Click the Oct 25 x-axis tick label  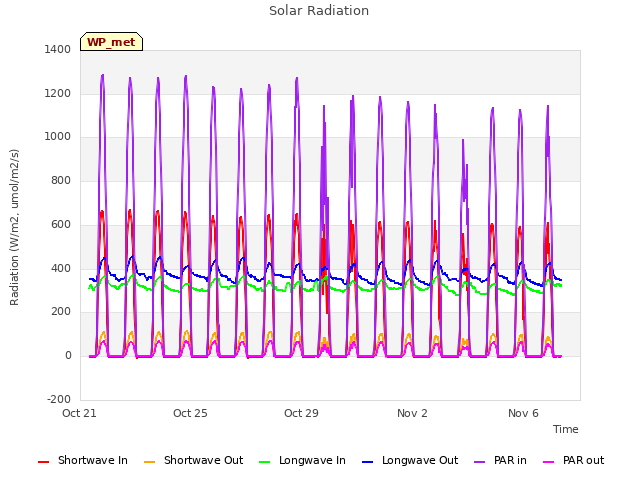pos(190,413)
